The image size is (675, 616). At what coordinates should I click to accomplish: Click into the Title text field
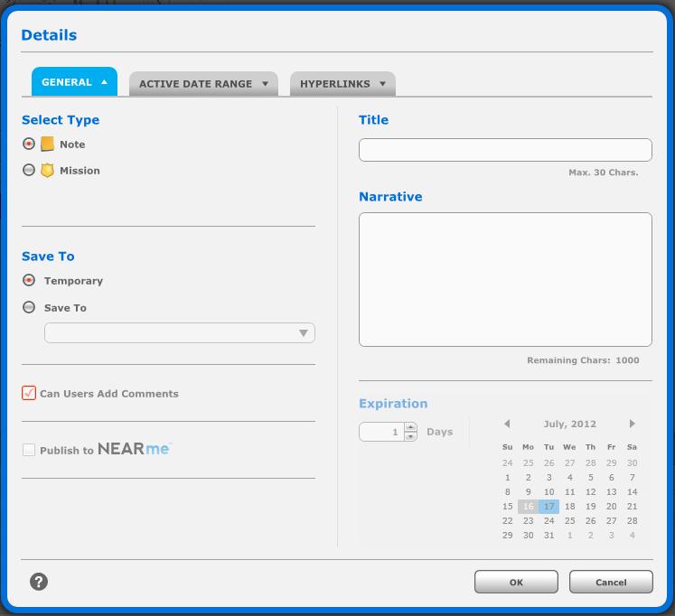[x=504, y=150]
